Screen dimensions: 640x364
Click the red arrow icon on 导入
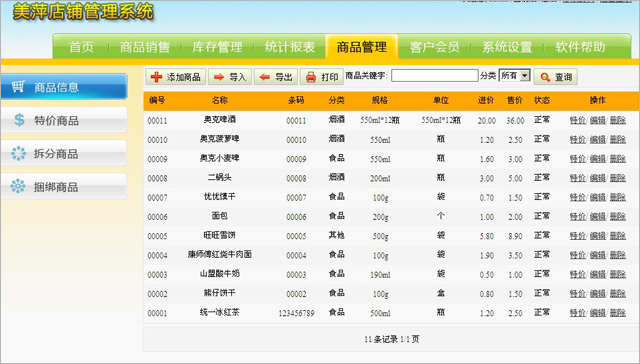[219, 77]
